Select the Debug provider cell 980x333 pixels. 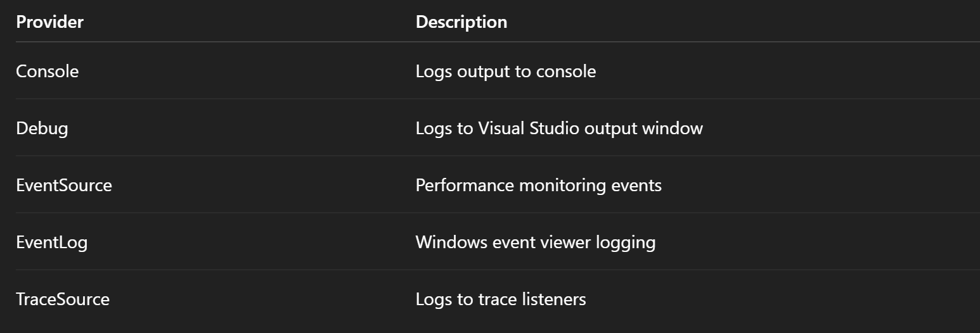click(x=42, y=129)
